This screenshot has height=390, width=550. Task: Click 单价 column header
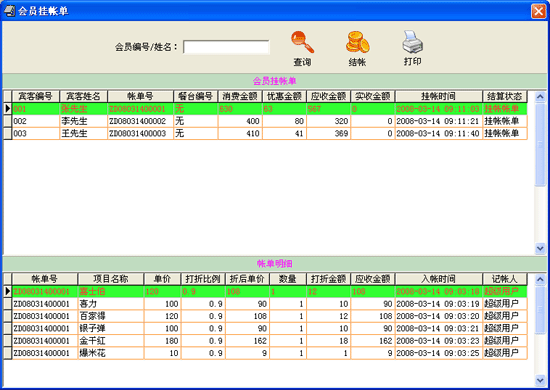[162, 279]
